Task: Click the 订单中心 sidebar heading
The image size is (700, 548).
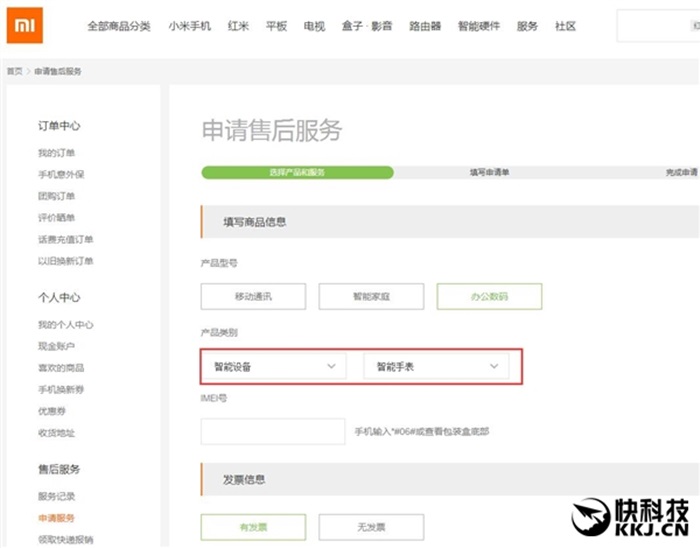Action: click(x=59, y=126)
